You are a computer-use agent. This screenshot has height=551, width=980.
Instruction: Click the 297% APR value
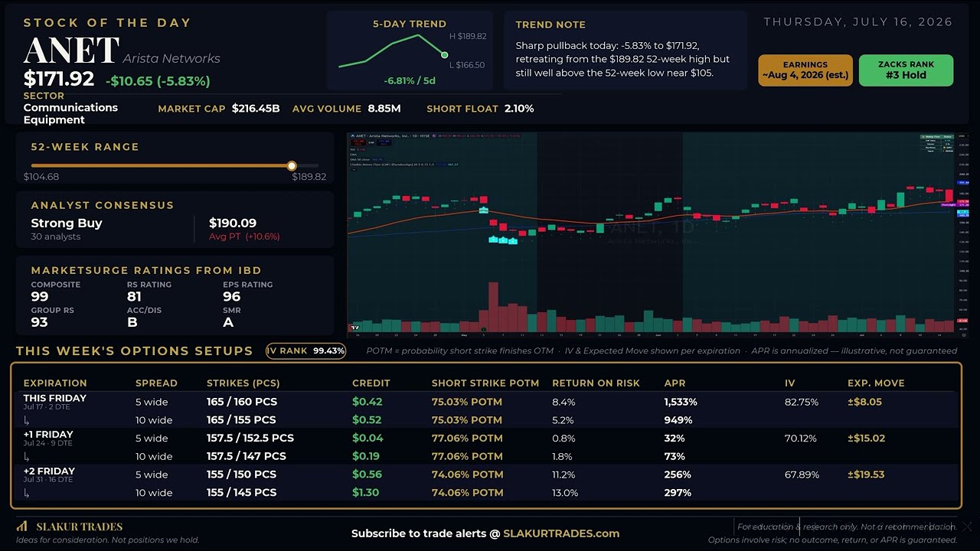tap(678, 493)
